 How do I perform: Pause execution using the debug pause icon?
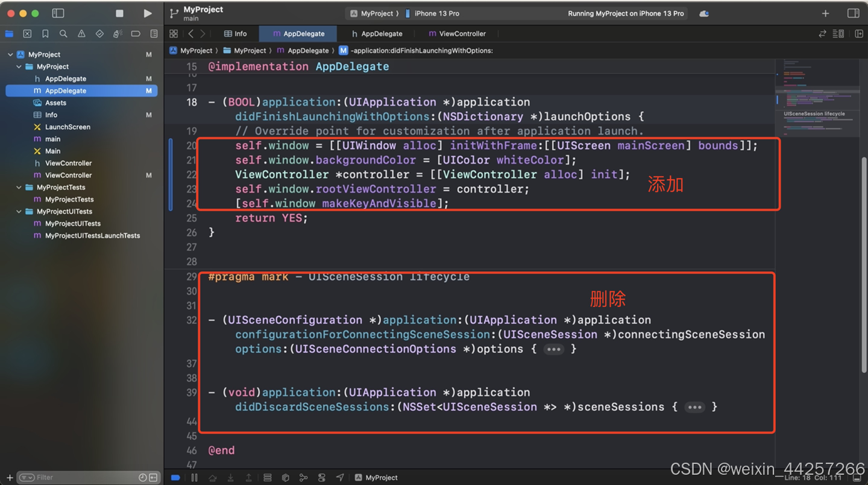point(194,477)
